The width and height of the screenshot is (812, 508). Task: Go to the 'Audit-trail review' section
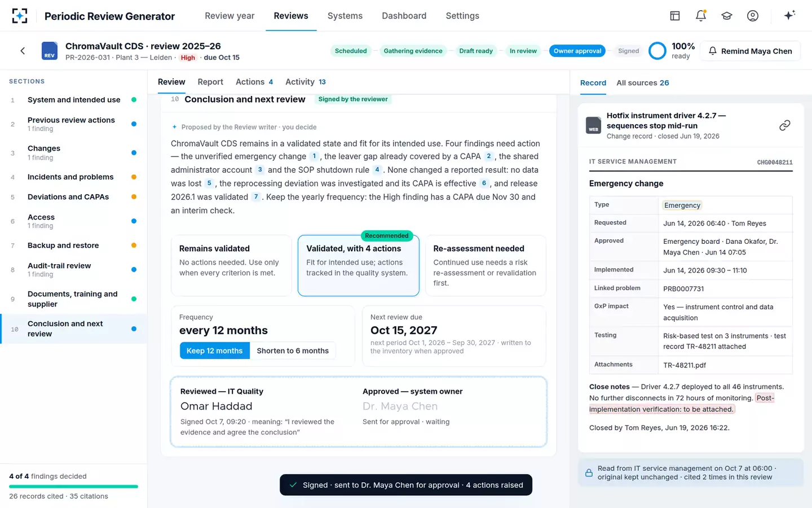click(73, 270)
